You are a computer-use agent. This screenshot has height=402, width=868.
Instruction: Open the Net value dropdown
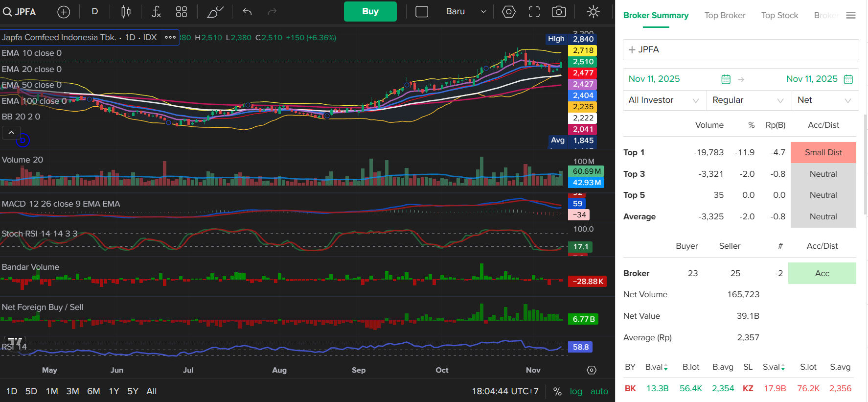click(824, 100)
